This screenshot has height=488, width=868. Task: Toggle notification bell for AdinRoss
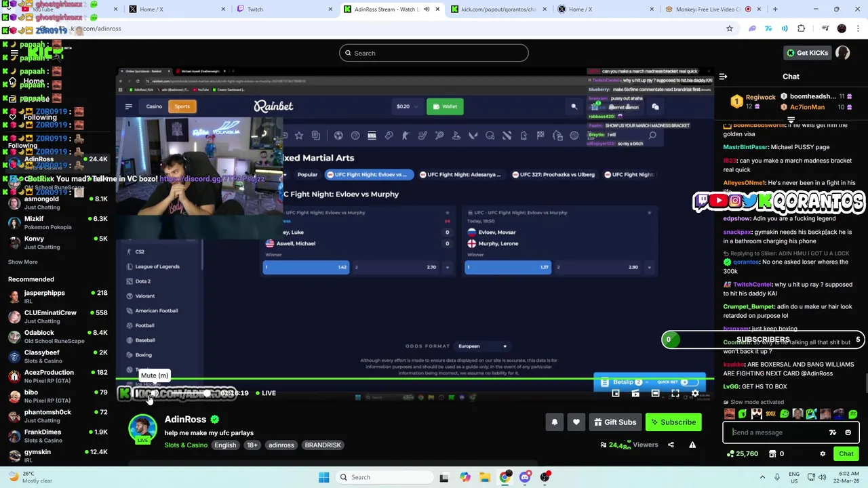pyautogui.click(x=554, y=422)
